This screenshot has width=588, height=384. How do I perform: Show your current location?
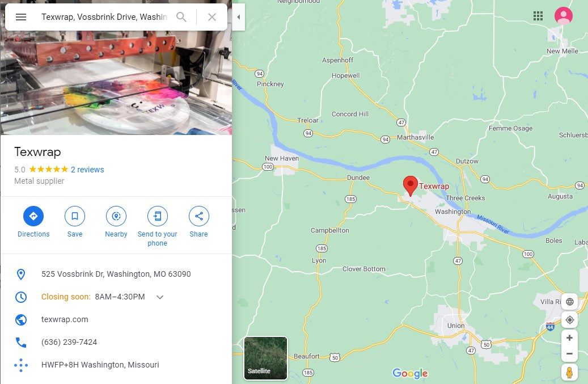[569, 320]
